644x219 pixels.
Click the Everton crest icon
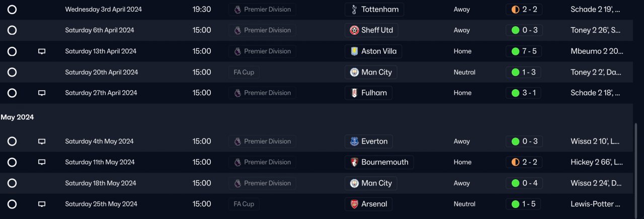click(355, 141)
